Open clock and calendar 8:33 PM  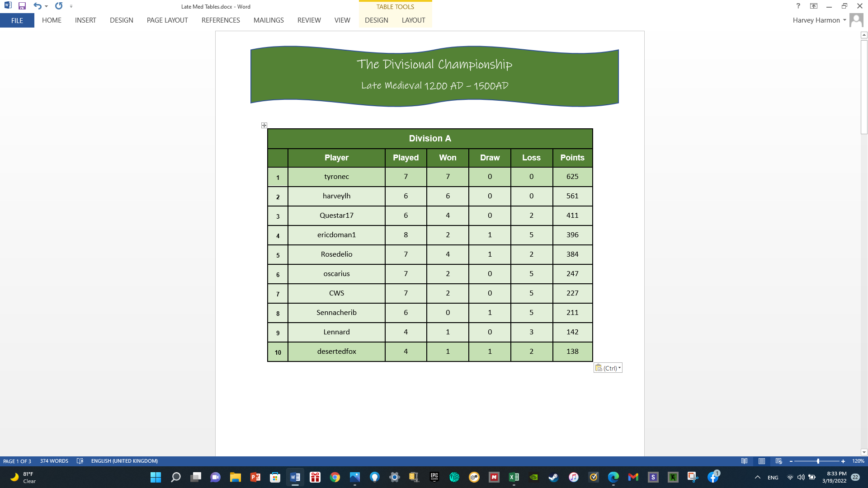[835, 477]
